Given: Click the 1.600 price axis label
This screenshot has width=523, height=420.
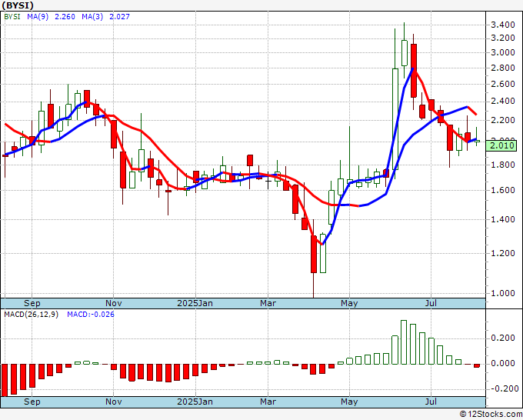Looking at the screenshot, I should point(503,190).
